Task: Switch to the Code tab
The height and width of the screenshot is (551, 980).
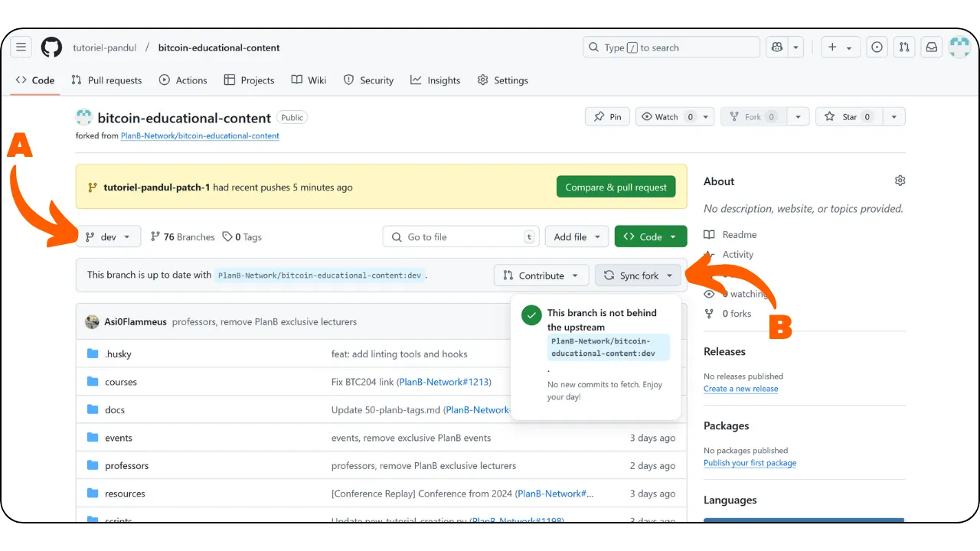Action: pyautogui.click(x=35, y=80)
